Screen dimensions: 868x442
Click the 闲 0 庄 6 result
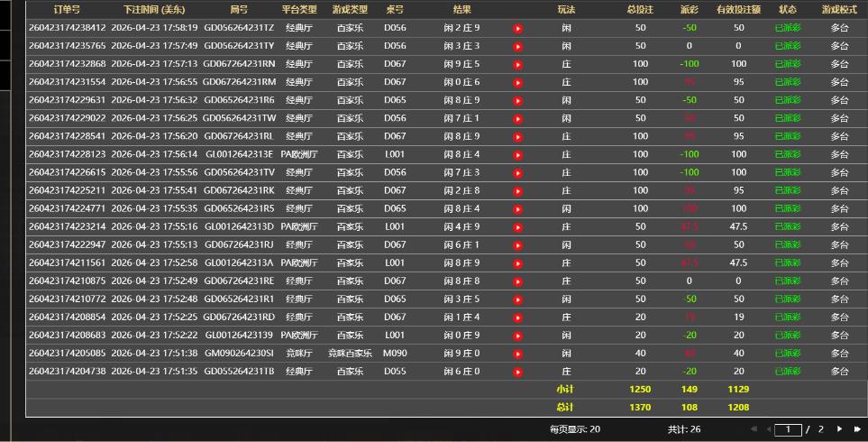461,82
